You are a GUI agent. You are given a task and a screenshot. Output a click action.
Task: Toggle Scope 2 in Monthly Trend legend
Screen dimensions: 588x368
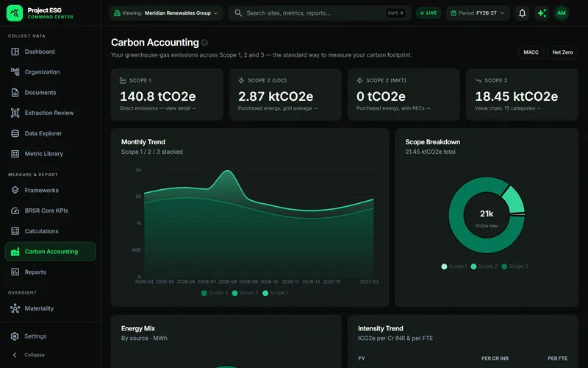(x=245, y=293)
